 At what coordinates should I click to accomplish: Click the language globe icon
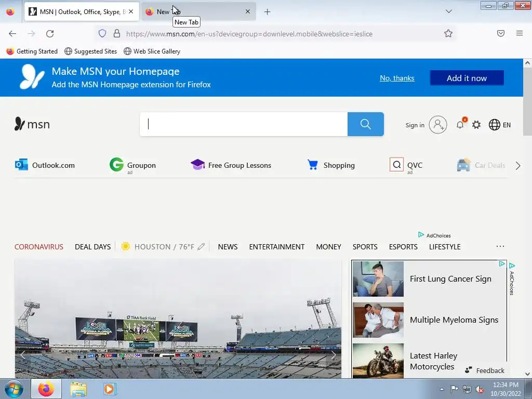tap(495, 125)
